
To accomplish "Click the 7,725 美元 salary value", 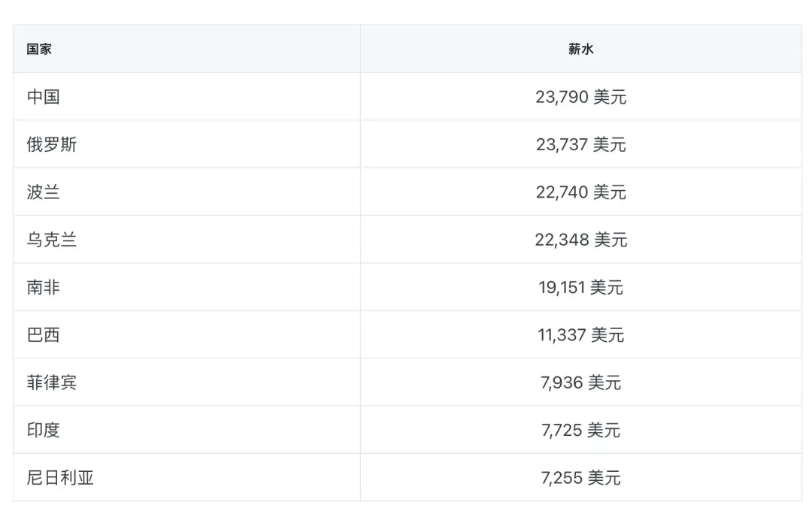I will click(x=580, y=430).
